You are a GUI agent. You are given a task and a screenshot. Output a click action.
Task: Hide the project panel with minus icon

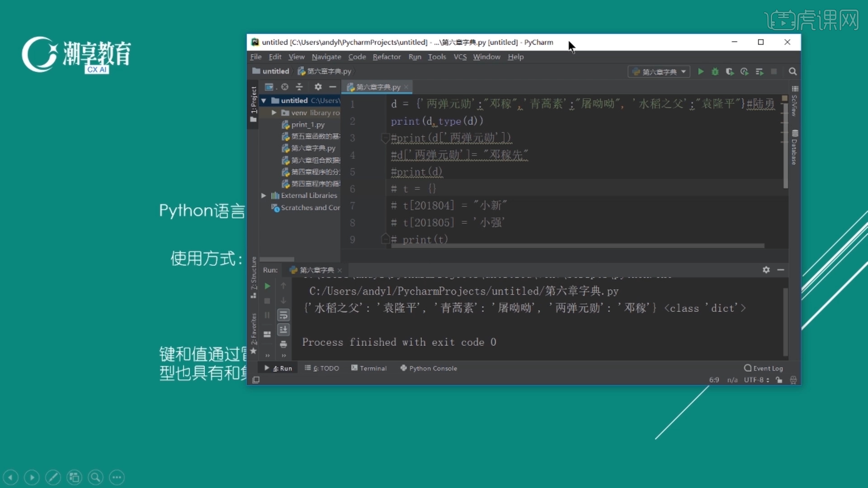[333, 87]
